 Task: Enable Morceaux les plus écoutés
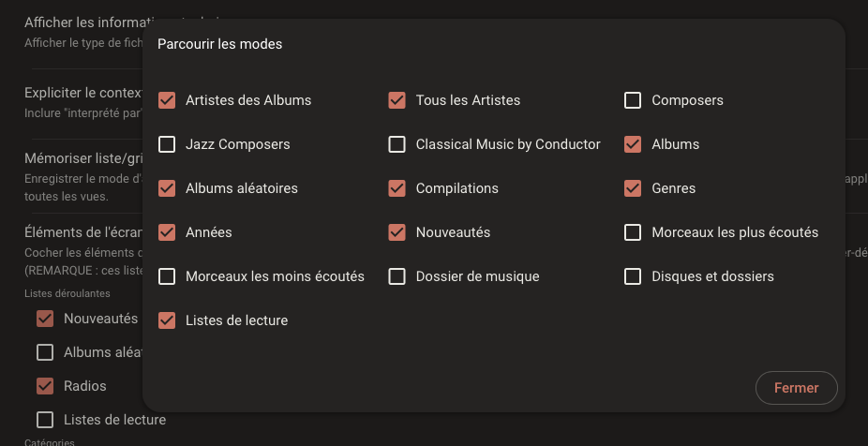[x=633, y=232]
